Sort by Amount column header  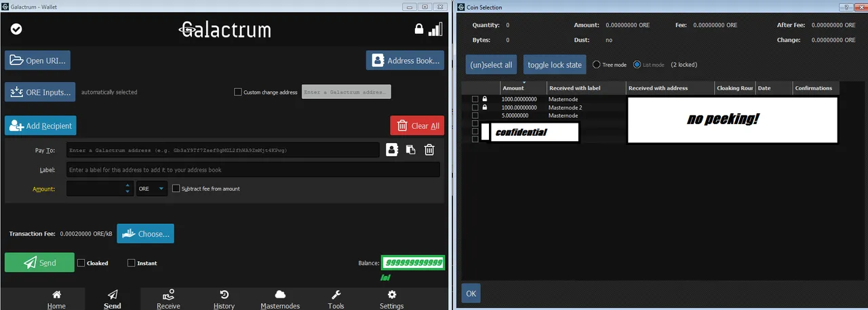tap(524, 88)
